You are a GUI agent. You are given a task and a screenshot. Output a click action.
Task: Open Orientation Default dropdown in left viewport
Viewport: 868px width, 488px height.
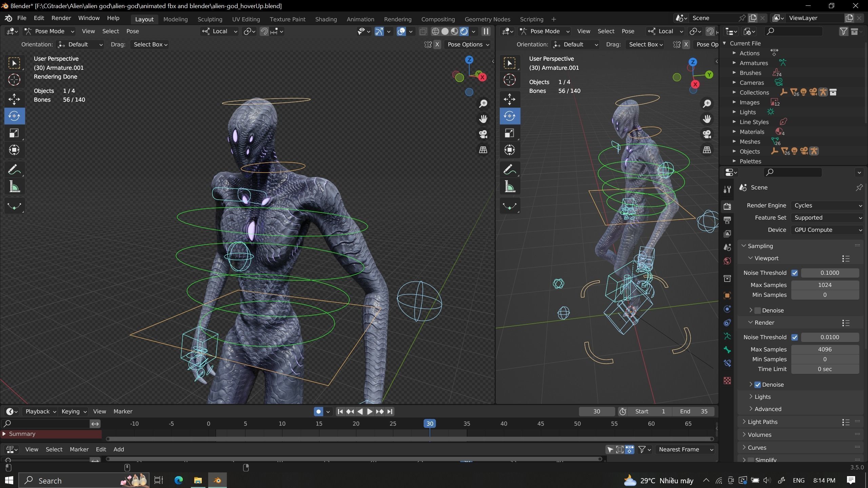[x=80, y=44]
